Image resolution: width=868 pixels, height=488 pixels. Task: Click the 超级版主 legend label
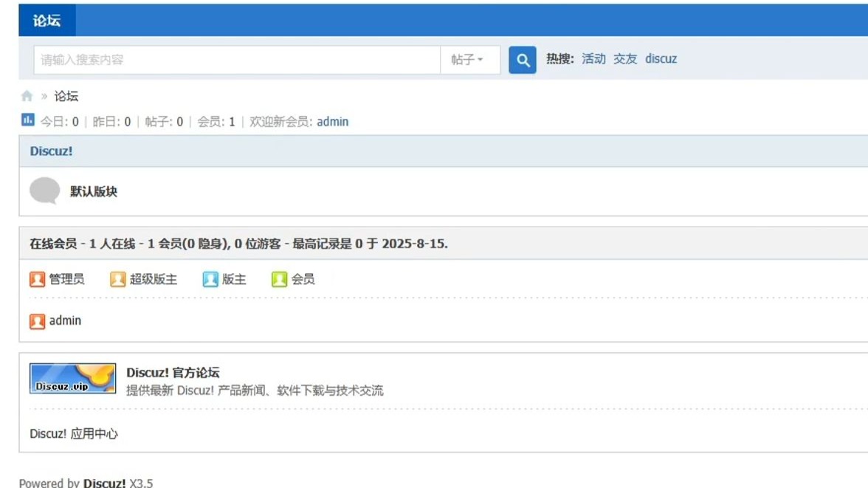tap(154, 279)
